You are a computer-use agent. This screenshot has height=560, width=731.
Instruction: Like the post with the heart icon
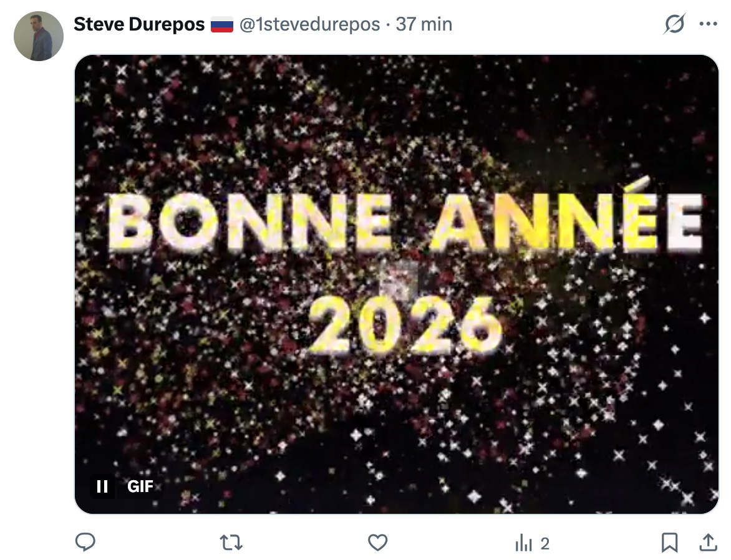(377, 543)
